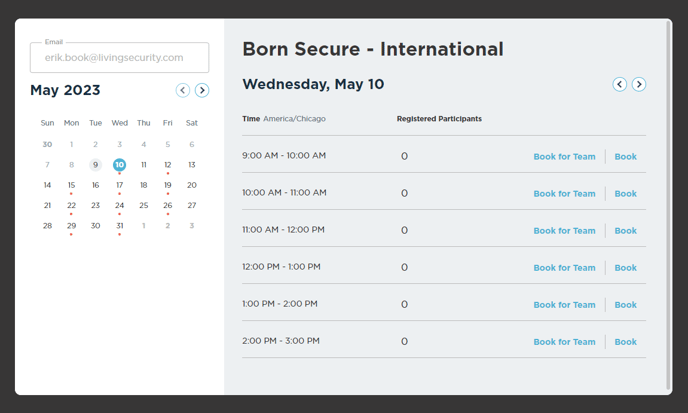This screenshot has height=413, width=688.
Task: Go to next month in the calendar
Action: [x=202, y=90]
